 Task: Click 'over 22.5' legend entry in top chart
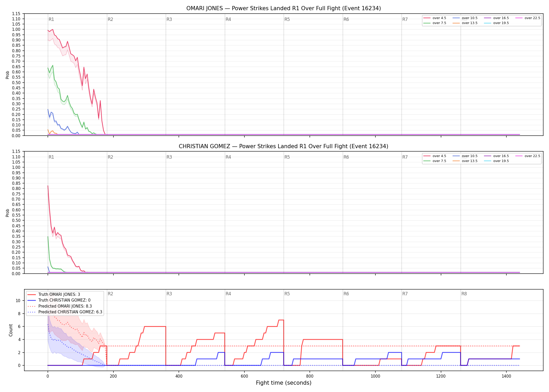point(528,18)
